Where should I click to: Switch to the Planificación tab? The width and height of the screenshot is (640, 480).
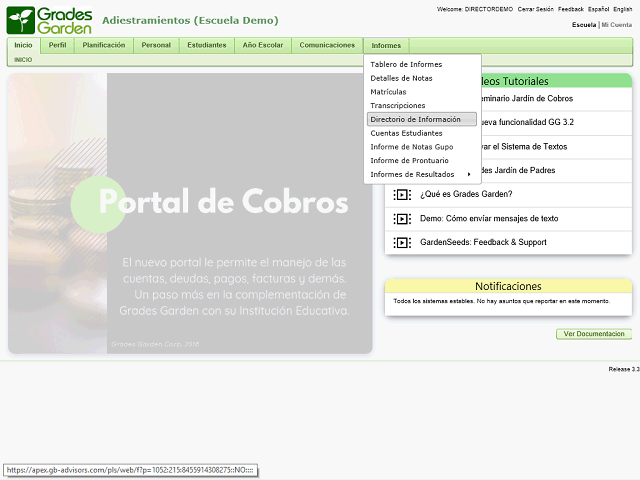(x=104, y=45)
